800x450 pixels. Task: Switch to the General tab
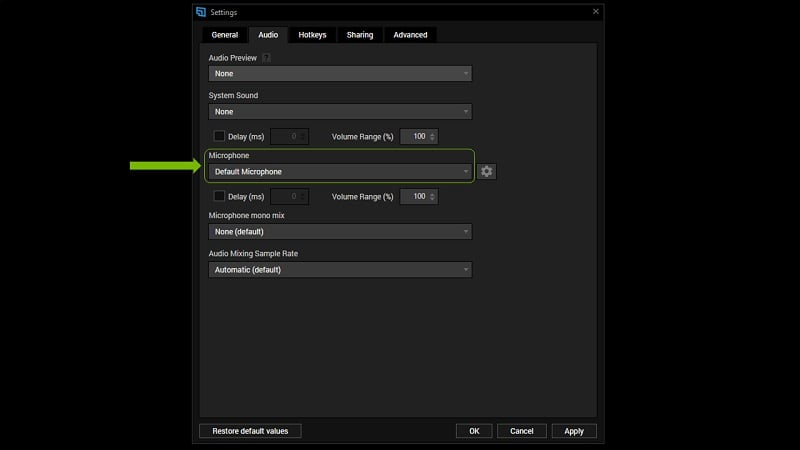point(224,35)
